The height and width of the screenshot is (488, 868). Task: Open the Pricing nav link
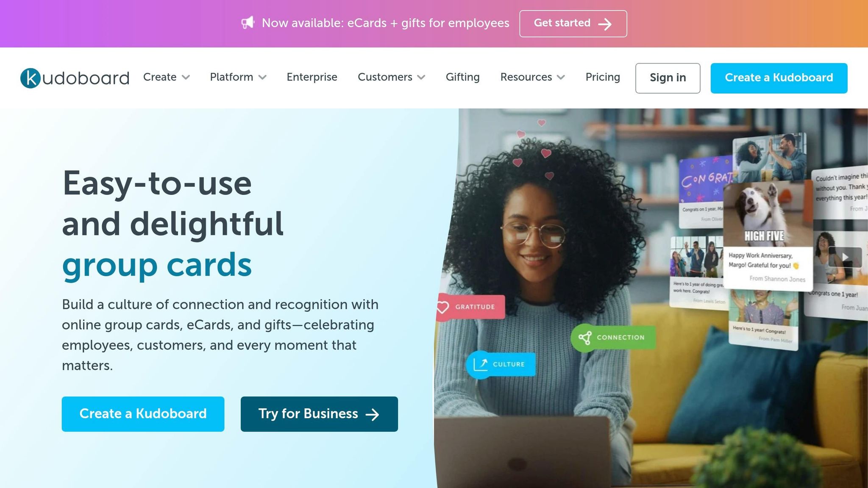coord(603,77)
